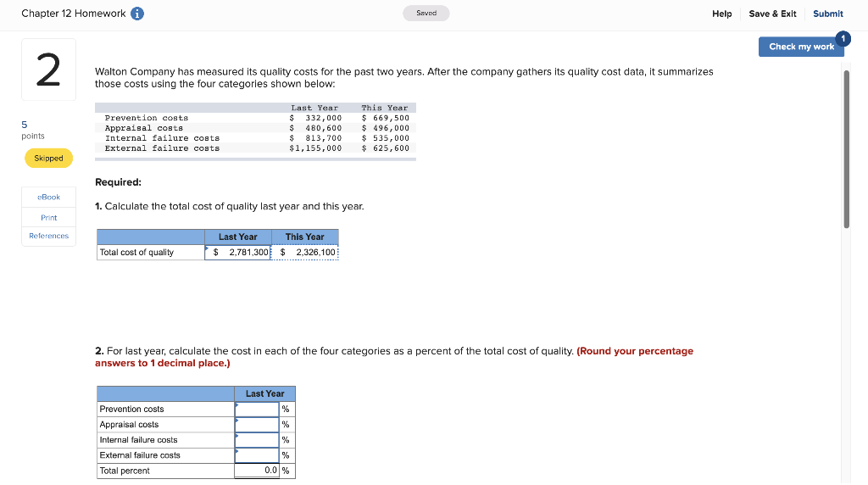Viewport: 868px width, 485px height.
Task: Click the vertical page scrollbar
Action: (846, 149)
